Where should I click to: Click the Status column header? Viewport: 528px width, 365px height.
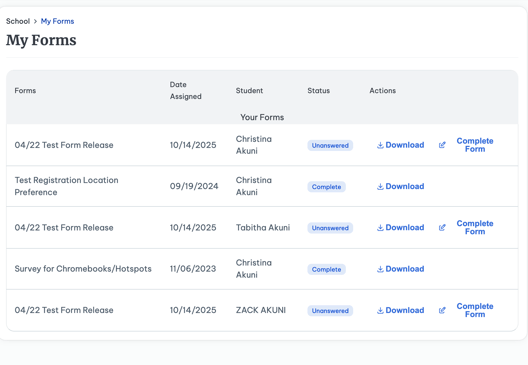[319, 91]
